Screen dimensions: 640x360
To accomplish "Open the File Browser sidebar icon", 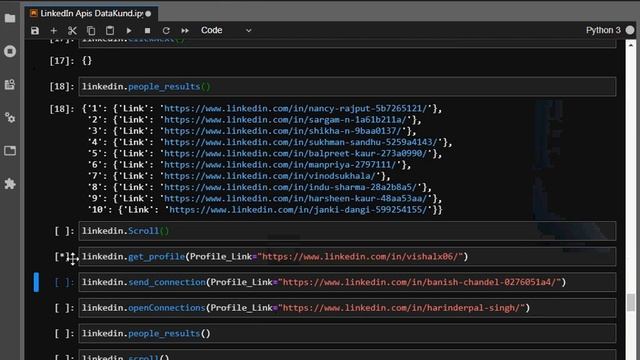I will click(10, 18).
